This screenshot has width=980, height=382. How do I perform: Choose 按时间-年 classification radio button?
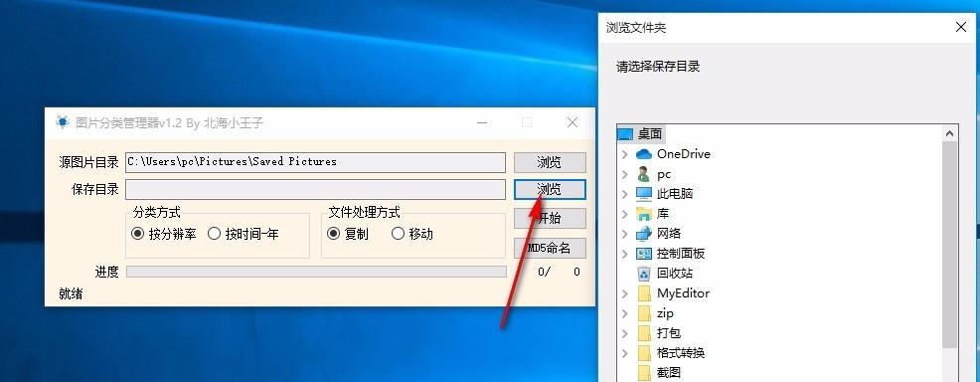[215, 234]
